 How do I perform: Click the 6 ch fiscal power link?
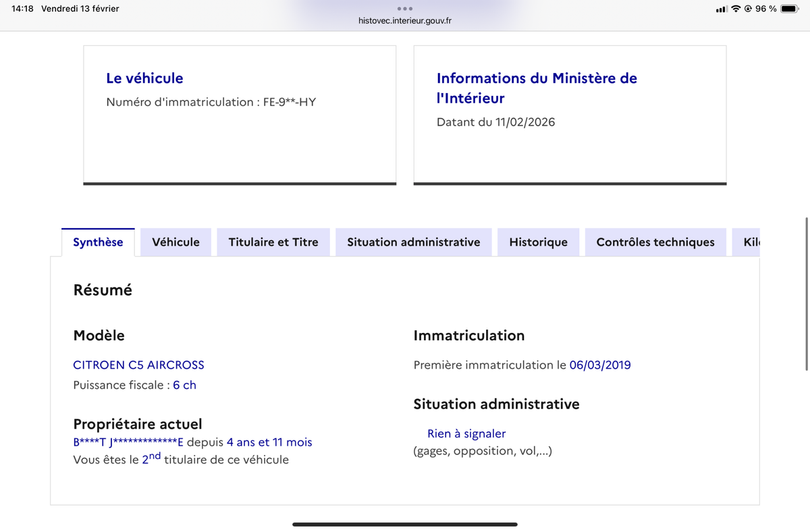point(184,385)
